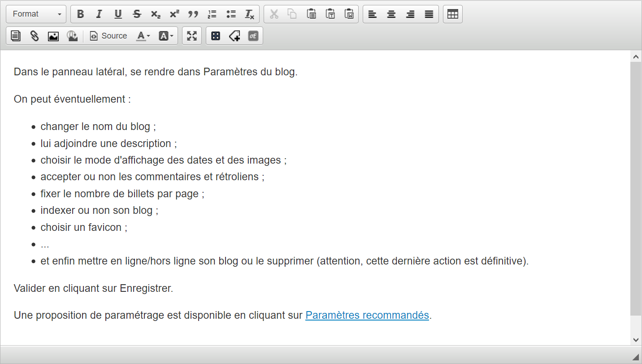This screenshot has width=642, height=364.
Task: Open the Format paragraph style dropdown
Action: point(36,14)
